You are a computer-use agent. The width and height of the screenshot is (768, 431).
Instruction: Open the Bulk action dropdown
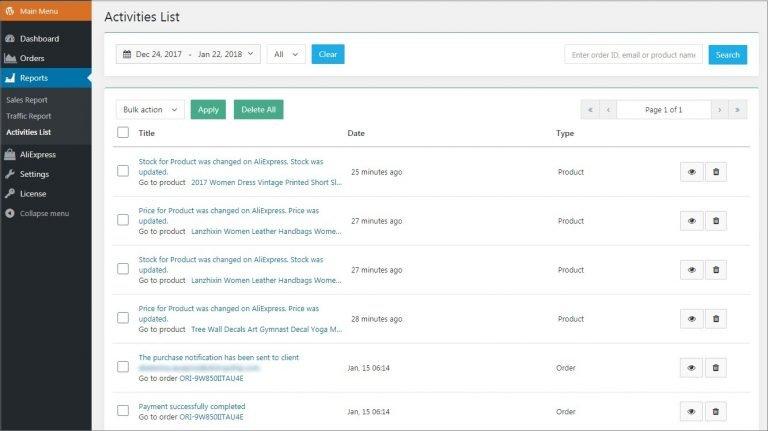(x=150, y=110)
